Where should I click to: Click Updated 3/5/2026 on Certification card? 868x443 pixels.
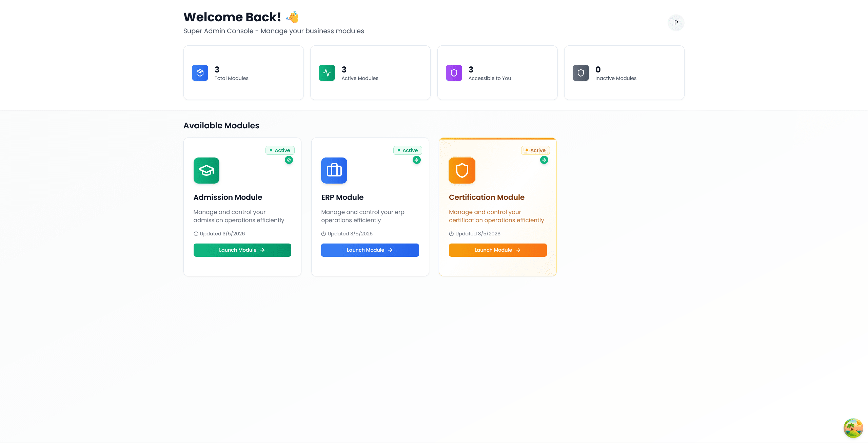click(x=478, y=234)
